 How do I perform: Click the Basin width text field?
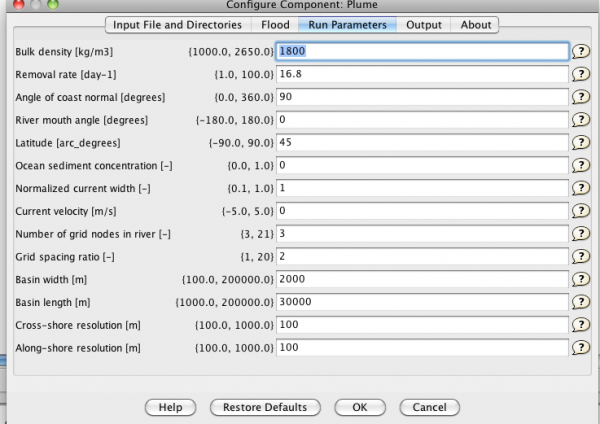(422, 279)
